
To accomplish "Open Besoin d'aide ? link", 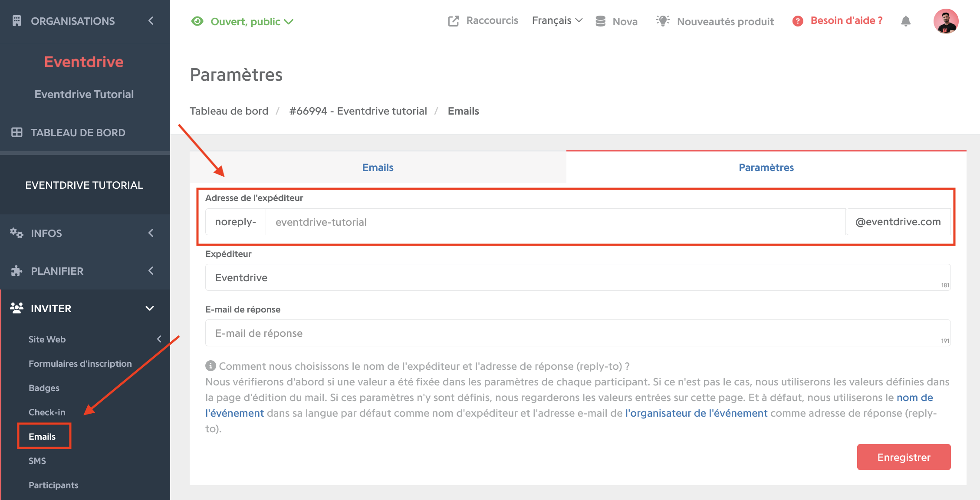I will pyautogui.click(x=846, y=20).
